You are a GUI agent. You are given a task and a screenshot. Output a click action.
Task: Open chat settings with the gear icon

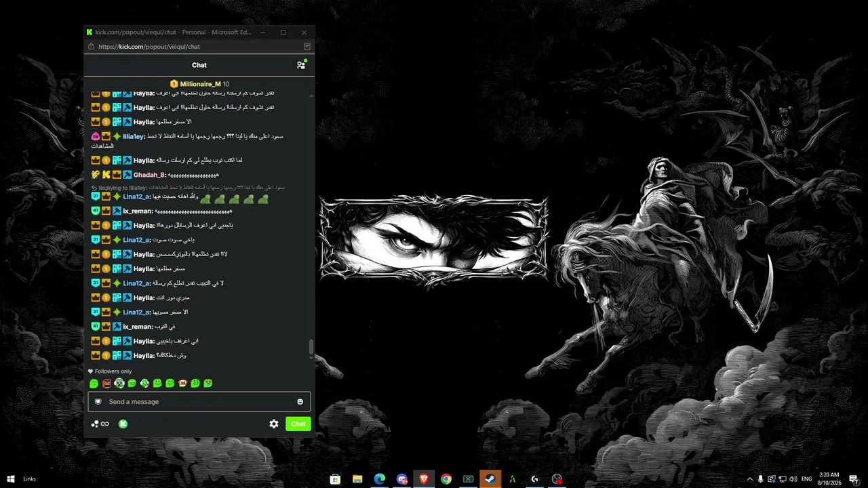click(x=274, y=424)
